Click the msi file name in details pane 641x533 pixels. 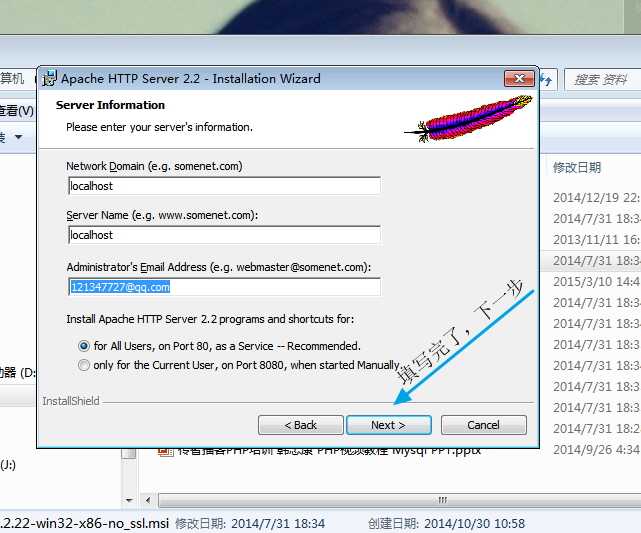click(85, 524)
